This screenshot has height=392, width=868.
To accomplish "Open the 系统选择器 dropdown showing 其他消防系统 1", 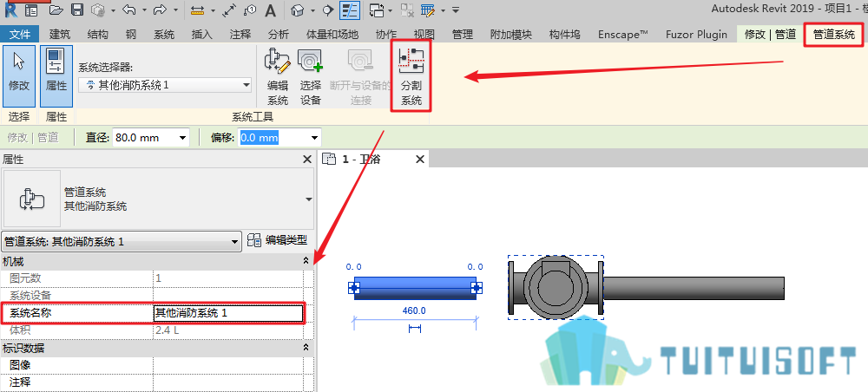I will pos(165,85).
